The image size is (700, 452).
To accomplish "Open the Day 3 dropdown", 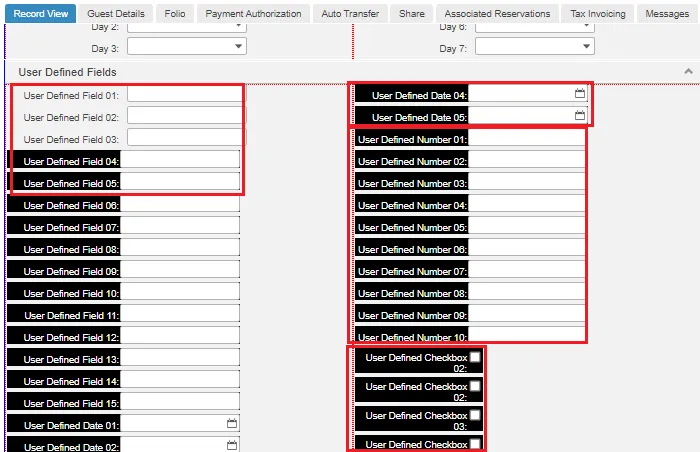I will coord(187,46).
